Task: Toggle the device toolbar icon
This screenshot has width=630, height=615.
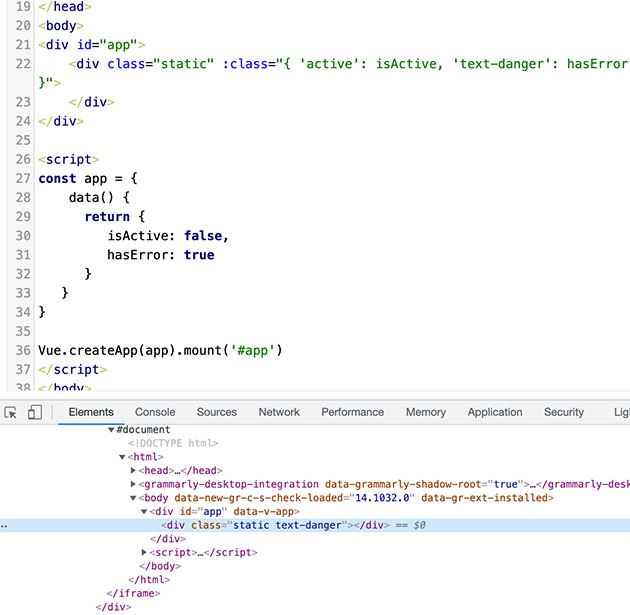Action: tap(35, 413)
